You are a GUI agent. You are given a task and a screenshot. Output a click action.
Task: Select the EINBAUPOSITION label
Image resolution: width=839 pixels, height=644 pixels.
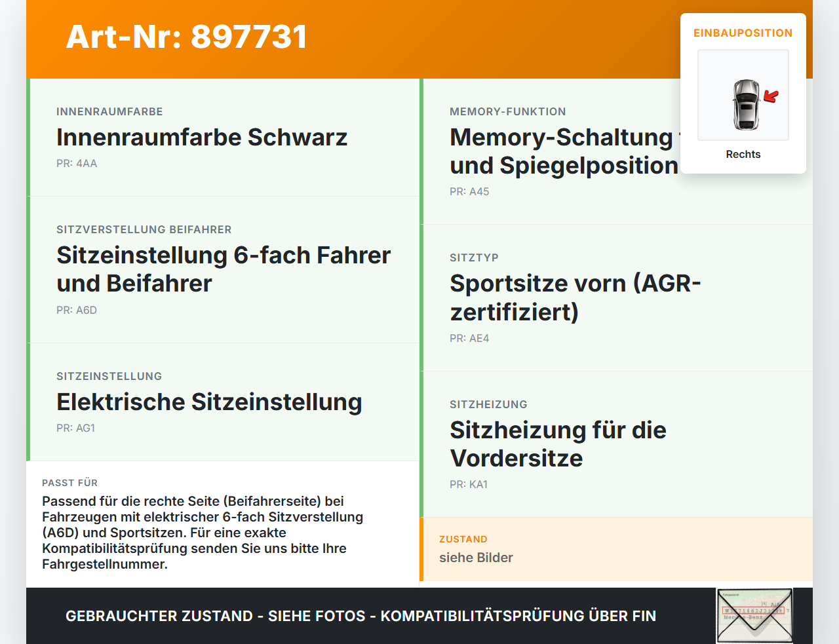tap(743, 33)
